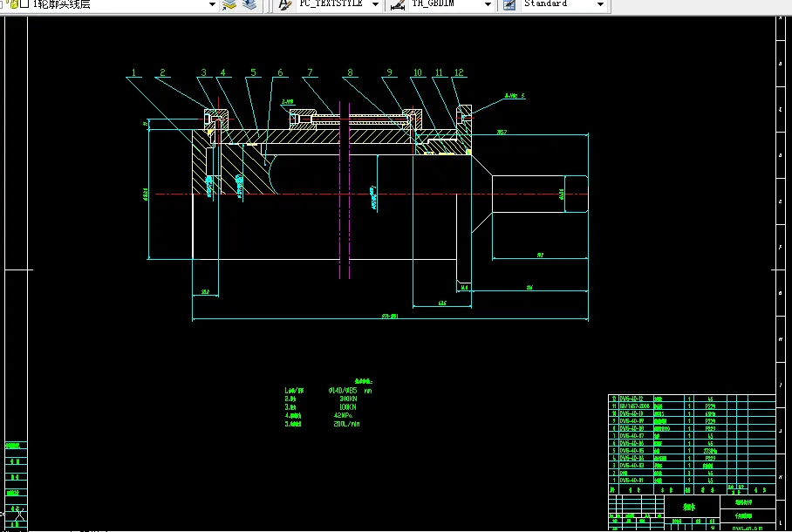The width and height of the screenshot is (792, 532).
Task: Select balloon number 1 in the drawing
Action: pyautogui.click(x=133, y=72)
